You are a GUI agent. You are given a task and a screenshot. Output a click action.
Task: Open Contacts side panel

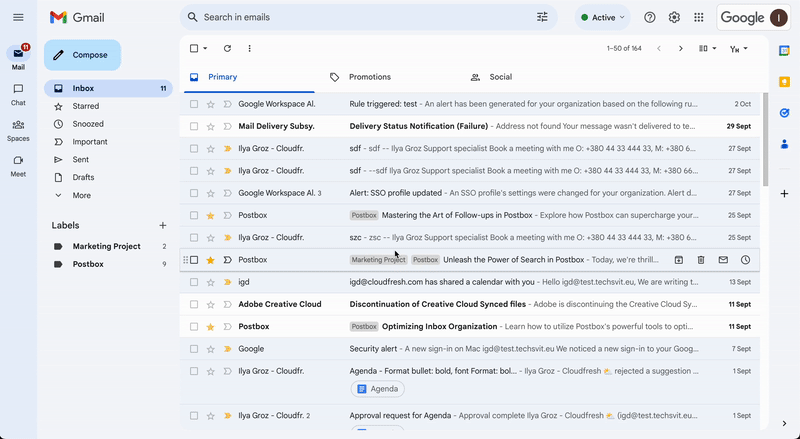click(784, 145)
